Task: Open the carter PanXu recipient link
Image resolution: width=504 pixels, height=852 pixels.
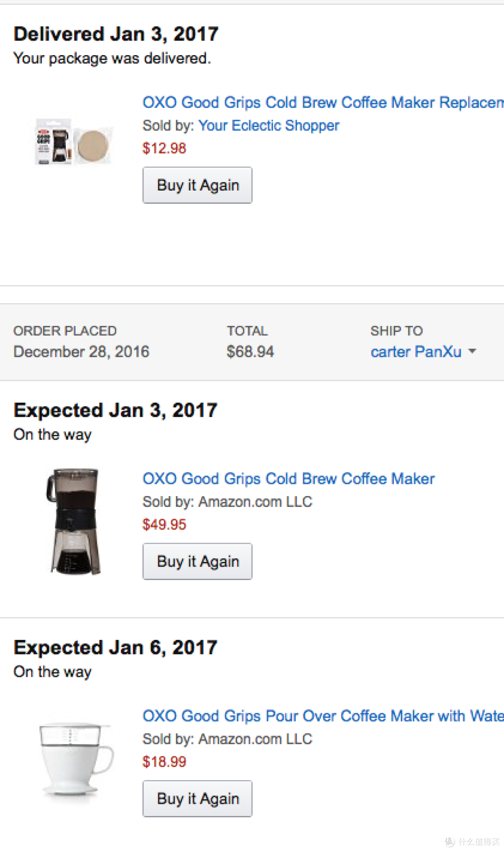Action: coord(416,351)
